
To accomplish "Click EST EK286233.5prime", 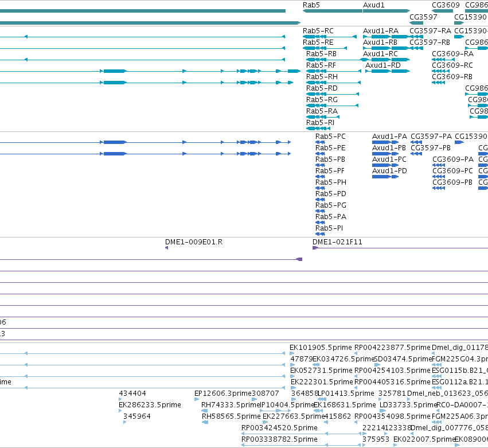I will pyautogui.click(x=150, y=405).
